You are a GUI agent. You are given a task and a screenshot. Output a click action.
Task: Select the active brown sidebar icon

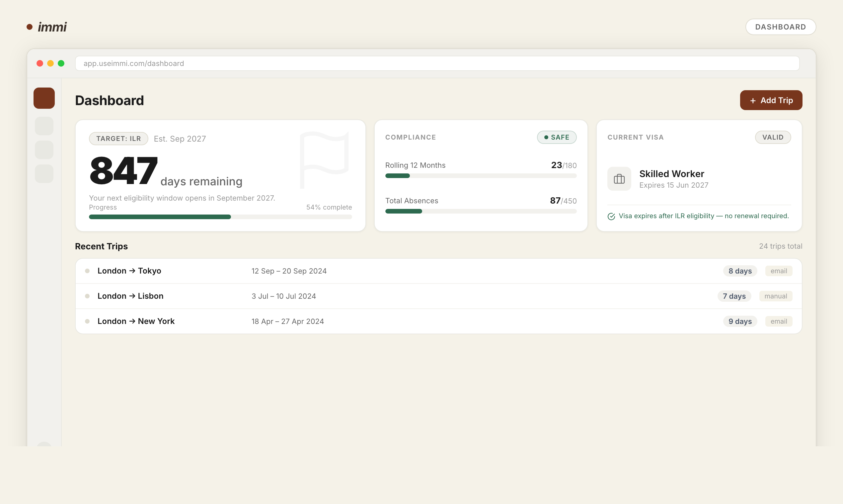pos(44,98)
